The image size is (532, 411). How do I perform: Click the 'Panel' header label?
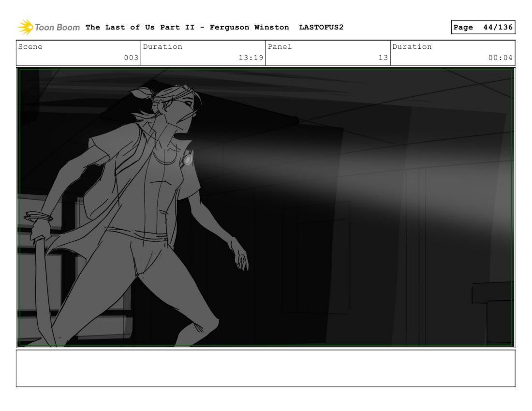[x=280, y=47]
